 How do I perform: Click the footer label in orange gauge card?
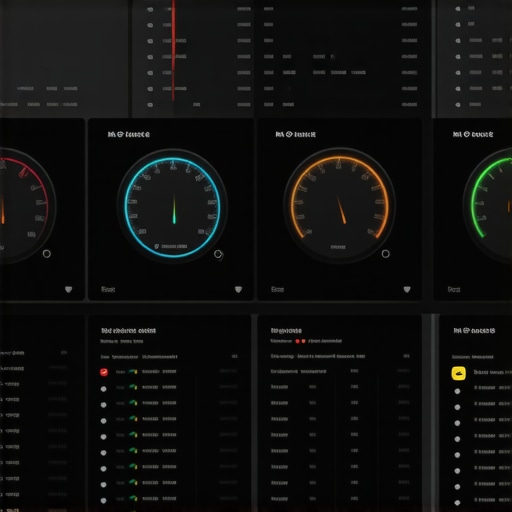tap(277, 289)
